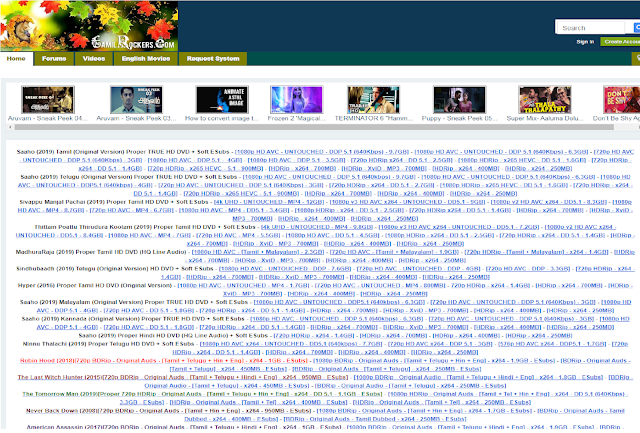This screenshot has width=640, height=433.
Task: Open Sivappu Manjal Pachai 1080p v2 8.3GB link
Action: click(549, 202)
